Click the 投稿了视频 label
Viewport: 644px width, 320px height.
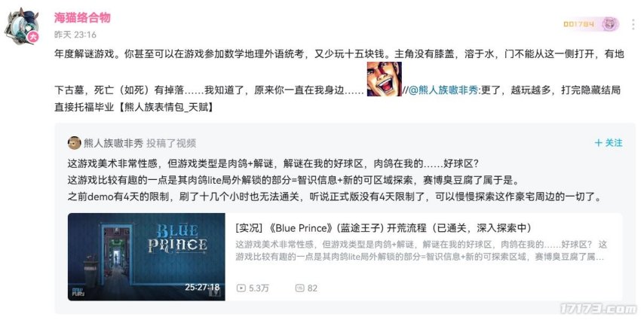tap(171, 143)
